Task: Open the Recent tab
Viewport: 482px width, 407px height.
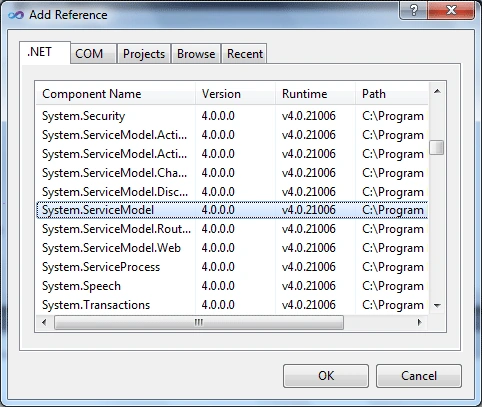Action: click(244, 53)
